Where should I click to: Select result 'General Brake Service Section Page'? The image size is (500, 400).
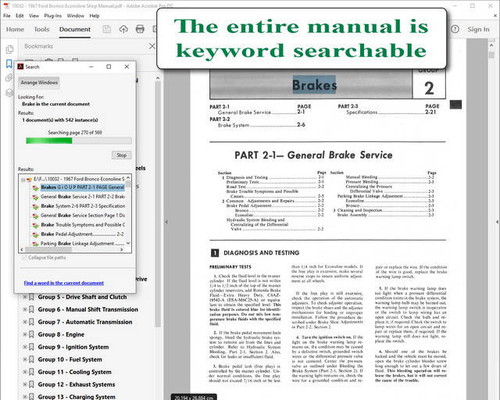click(83, 215)
